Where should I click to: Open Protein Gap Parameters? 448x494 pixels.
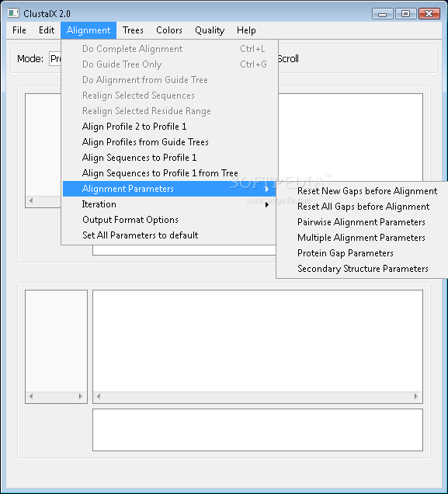point(362,253)
